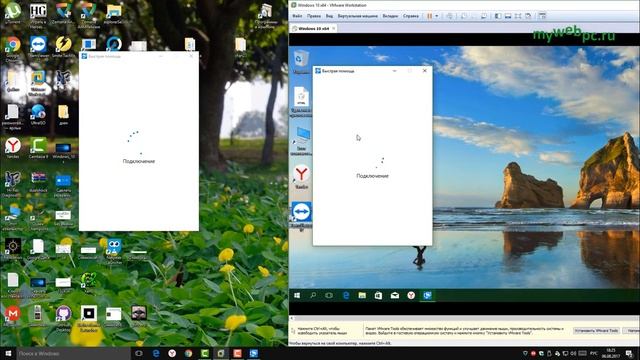Click the host Windows Start button
The height and width of the screenshot is (360, 640).
pos(8,353)
